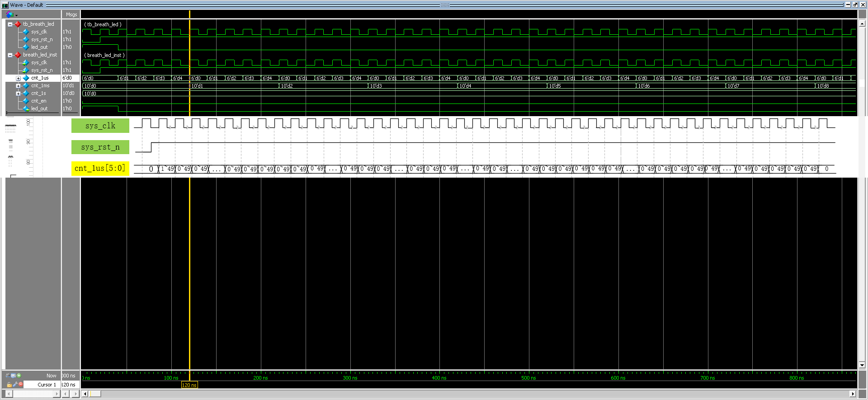This screenshot has height=400, width=868.
Task: Click the 10'd0 value of cnt_1s
Action: (68, 93)
